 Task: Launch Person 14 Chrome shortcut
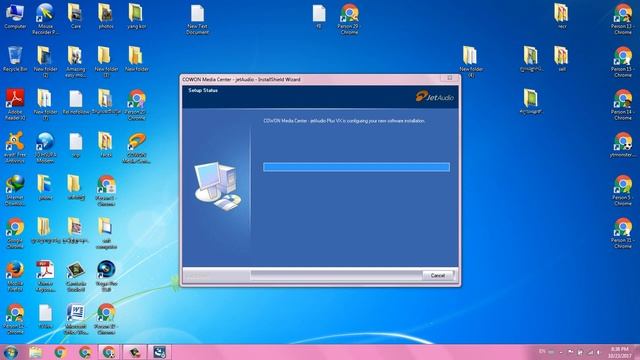point(622,104)
